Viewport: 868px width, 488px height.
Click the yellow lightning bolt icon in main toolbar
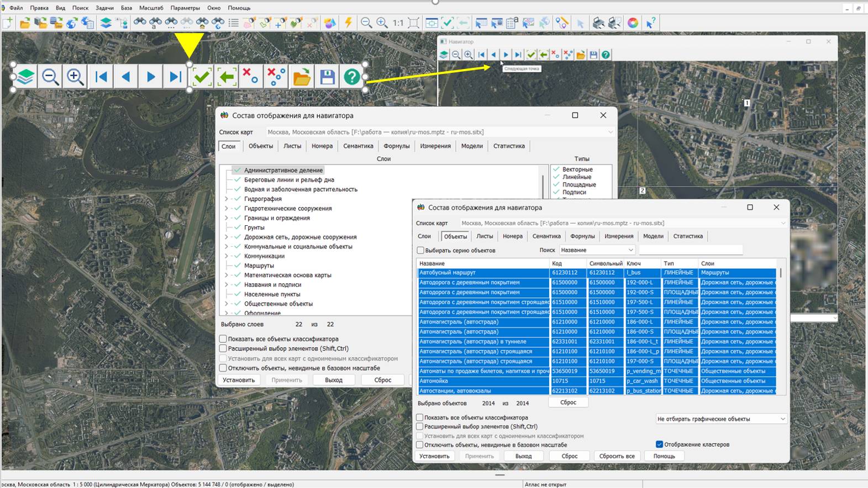point(348,23)
